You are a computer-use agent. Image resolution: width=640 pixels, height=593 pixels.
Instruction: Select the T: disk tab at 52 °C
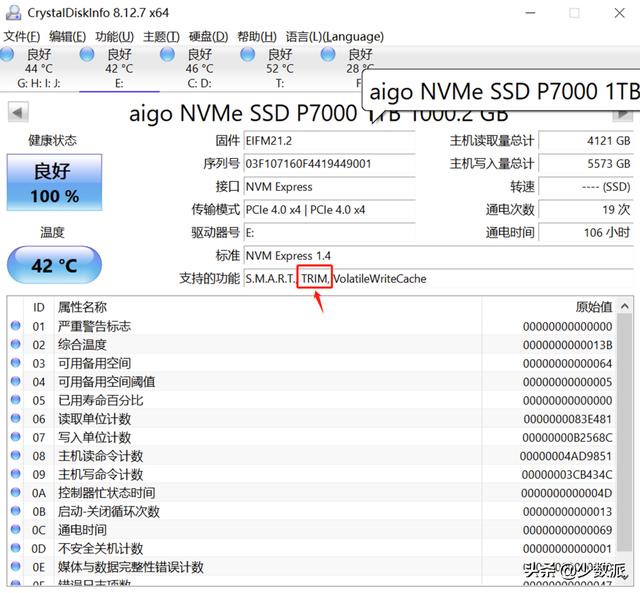280,68
